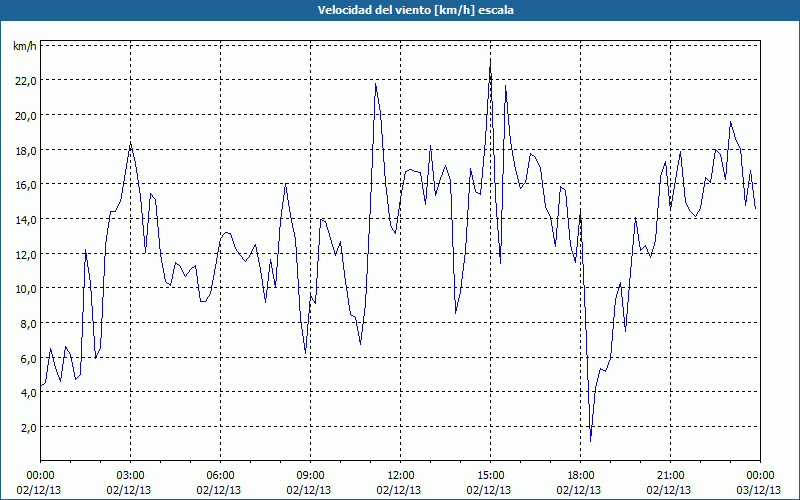
Task: Click the lowest wind dip just after 18:00
Action: click(591, 441)
